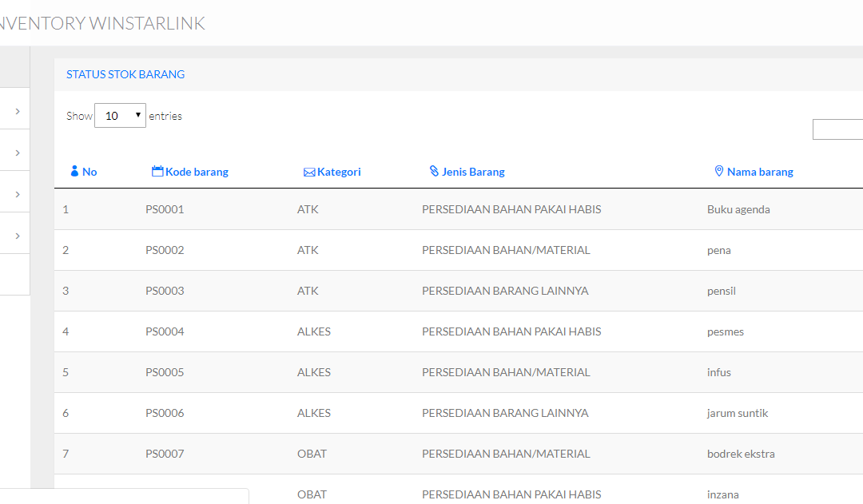
Task: Click ATK category in PS0001 row
Action: tap(308, 209)
